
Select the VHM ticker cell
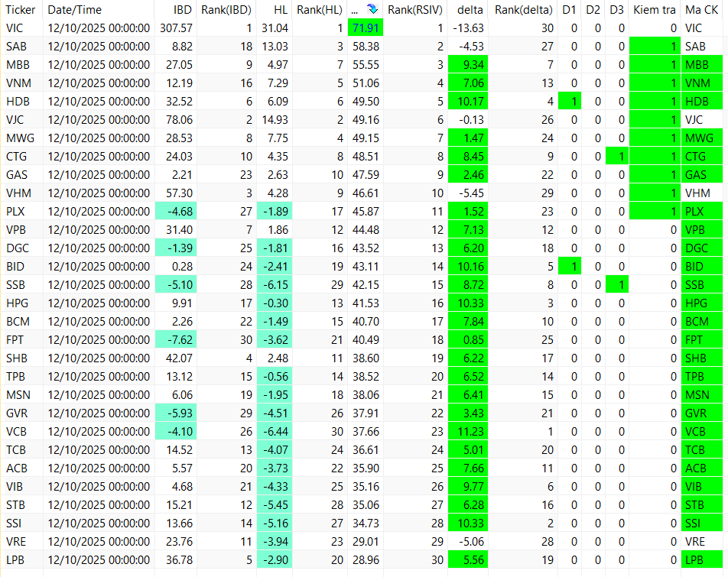point(22,193)
